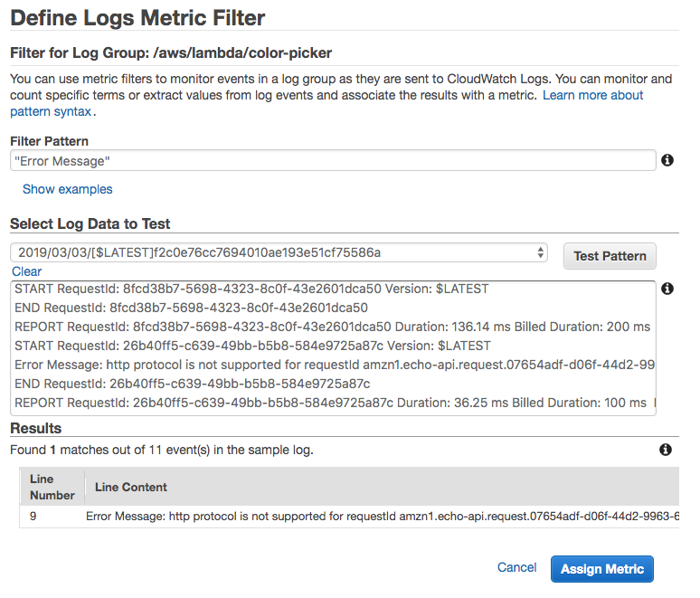The width and height of the screenshot is (700, 598).
Task: Open the log stream selection dropdown
Action: click(x=279, y=252)
